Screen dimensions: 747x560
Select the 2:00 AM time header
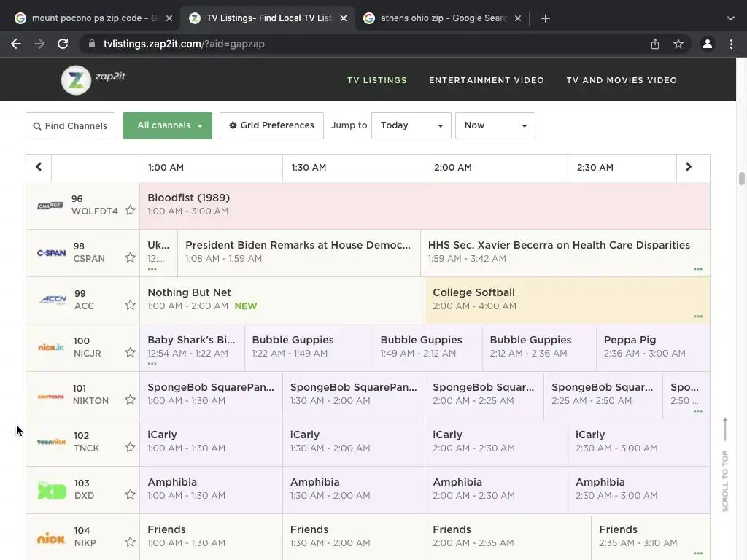tap(496, 167)
